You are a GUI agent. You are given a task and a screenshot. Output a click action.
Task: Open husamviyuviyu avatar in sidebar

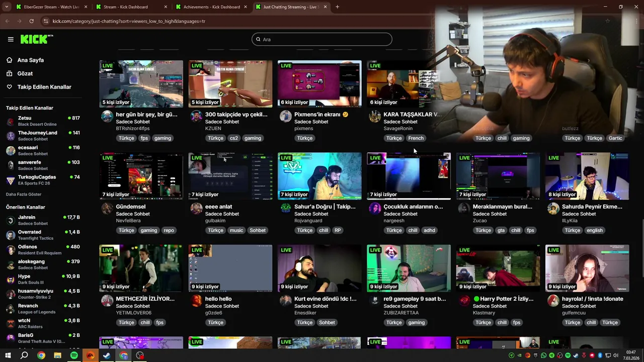11,294
